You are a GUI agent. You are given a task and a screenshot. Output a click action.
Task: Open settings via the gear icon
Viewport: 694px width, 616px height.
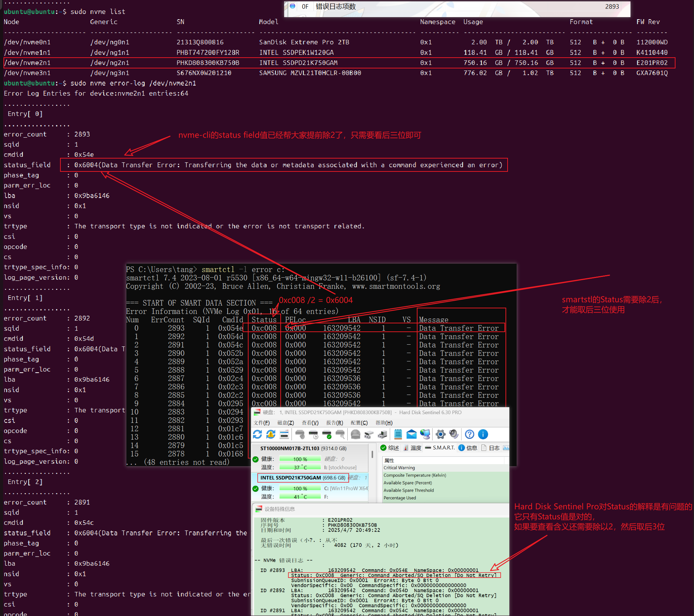click(x=441, y=434)
